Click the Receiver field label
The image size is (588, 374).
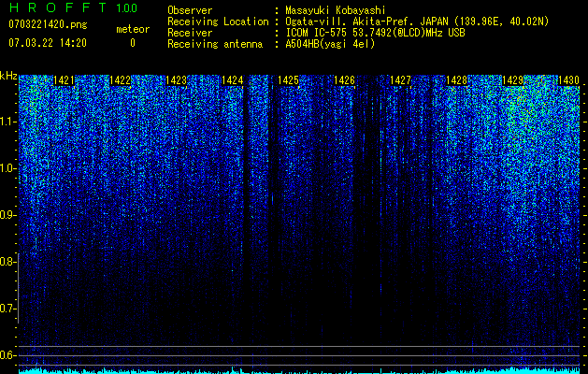coord(190,33)
